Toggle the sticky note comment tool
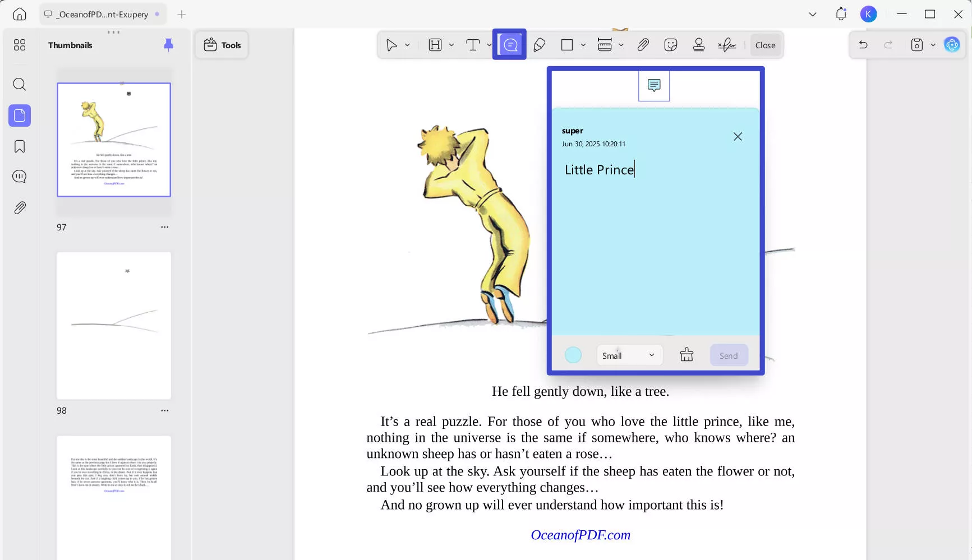Screen dimensions: 972x560 tap(509, 44)
